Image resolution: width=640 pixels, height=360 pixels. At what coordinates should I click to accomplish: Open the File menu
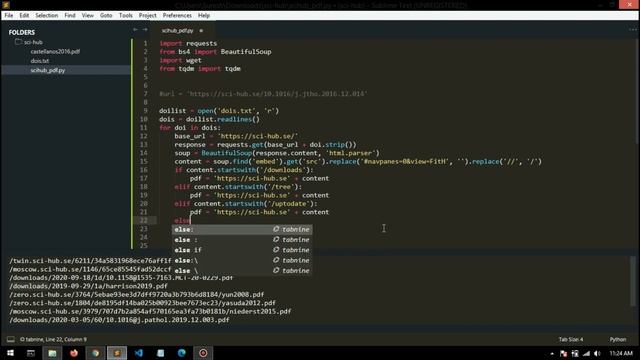[9, 16]
